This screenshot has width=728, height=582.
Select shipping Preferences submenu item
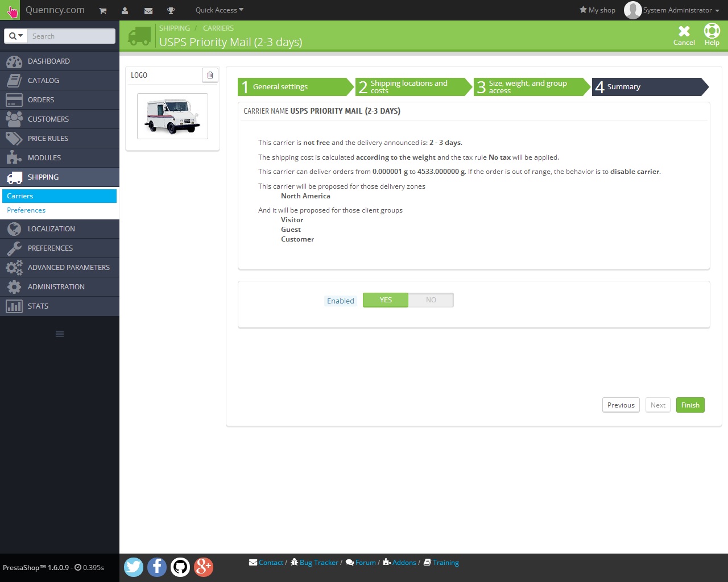tap(60, 210)
